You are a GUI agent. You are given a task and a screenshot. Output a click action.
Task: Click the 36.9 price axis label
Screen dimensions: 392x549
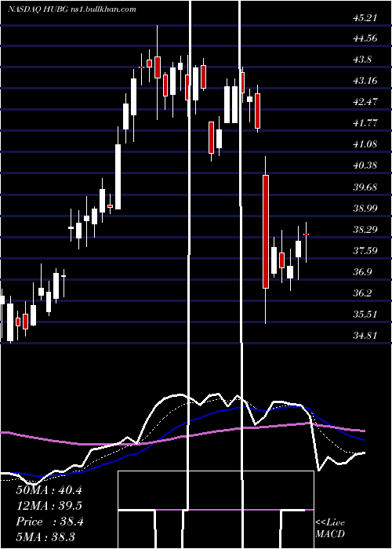pyautogui.click(x=362, y=271)
